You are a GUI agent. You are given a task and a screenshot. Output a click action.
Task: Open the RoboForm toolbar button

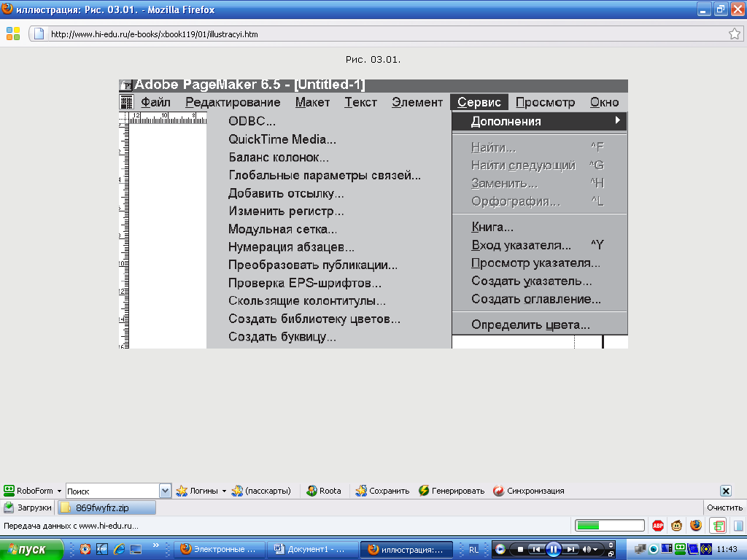point(28,491)
